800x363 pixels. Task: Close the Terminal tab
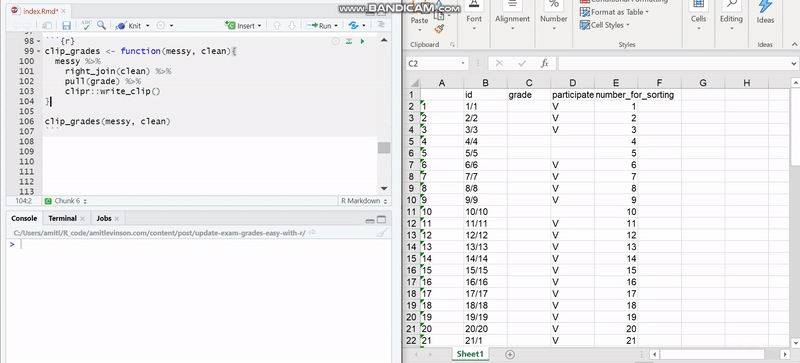click(82, 219)
